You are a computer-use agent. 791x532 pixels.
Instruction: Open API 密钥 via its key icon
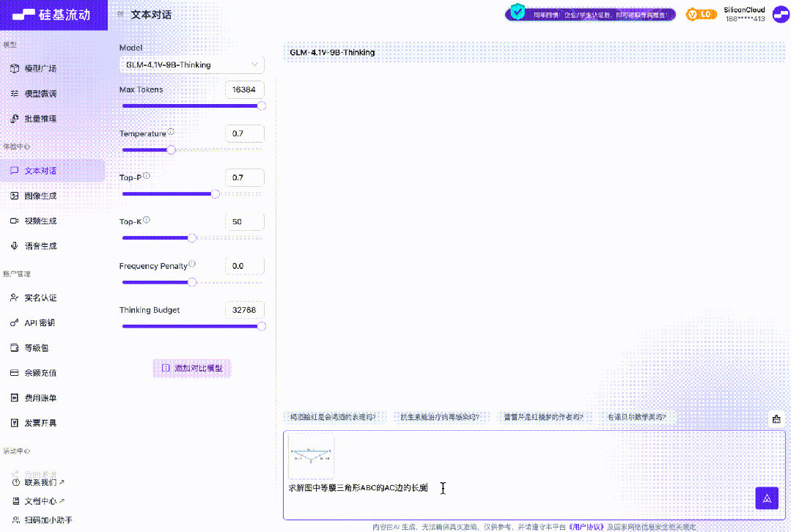click(15, 322)
